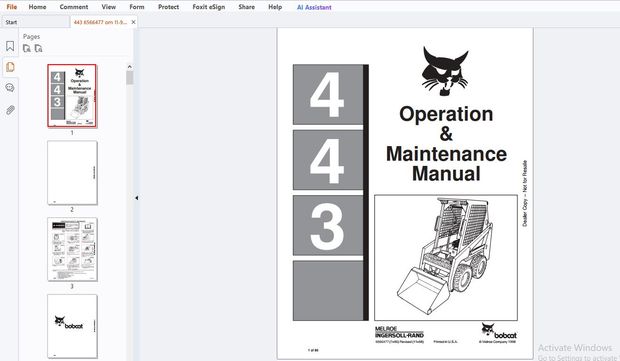620x361 pixels.
Task: Click the page label '2' under thumbnail
Action: coord(72,210)
